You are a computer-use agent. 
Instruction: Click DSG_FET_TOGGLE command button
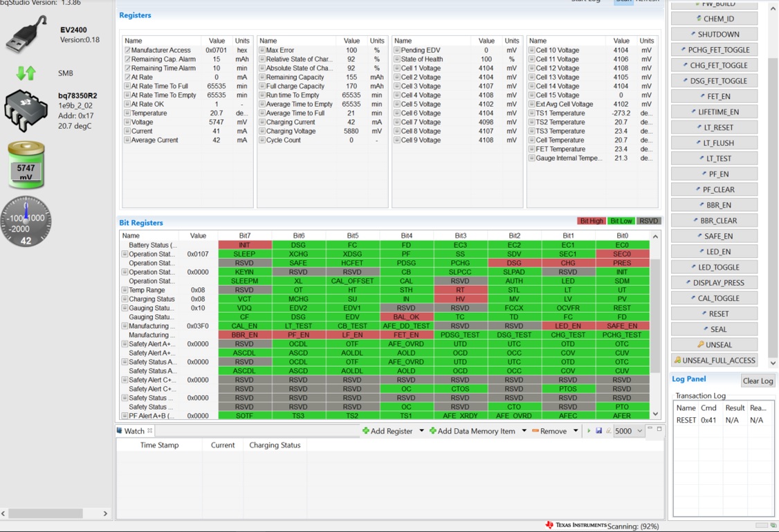(714, 81)
